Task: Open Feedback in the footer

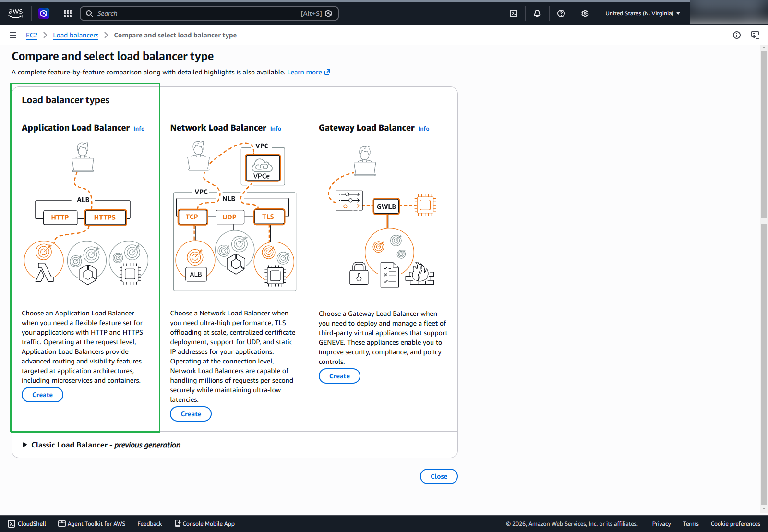Action: pyautogui.click(x=150, y=524)
